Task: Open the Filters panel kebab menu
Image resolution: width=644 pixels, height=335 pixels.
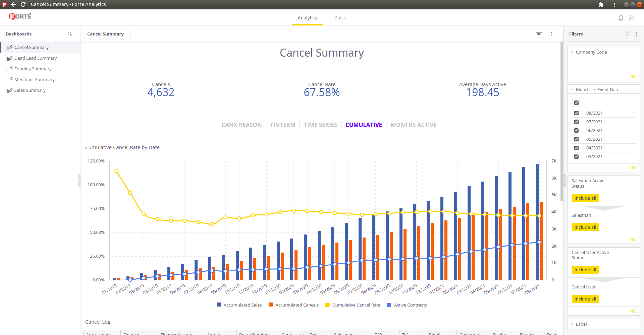Action: [636, 34]
